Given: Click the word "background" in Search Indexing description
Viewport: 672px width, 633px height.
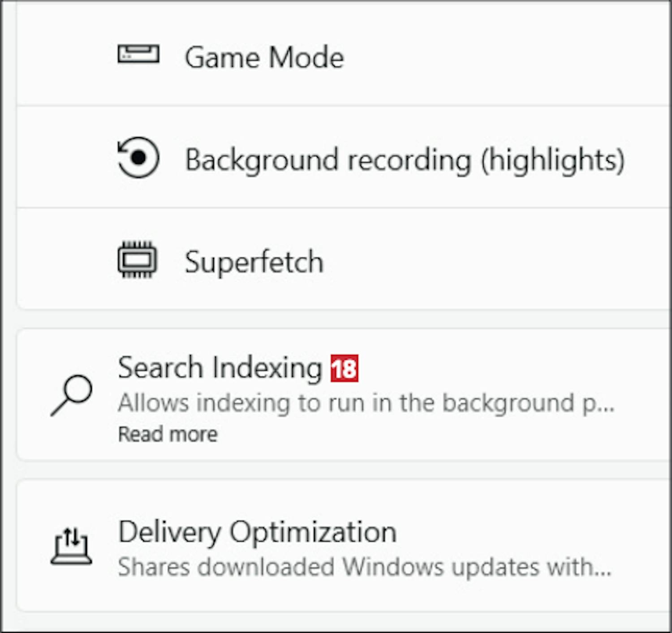Looking at the screenshot, I should tap(508, 403).
